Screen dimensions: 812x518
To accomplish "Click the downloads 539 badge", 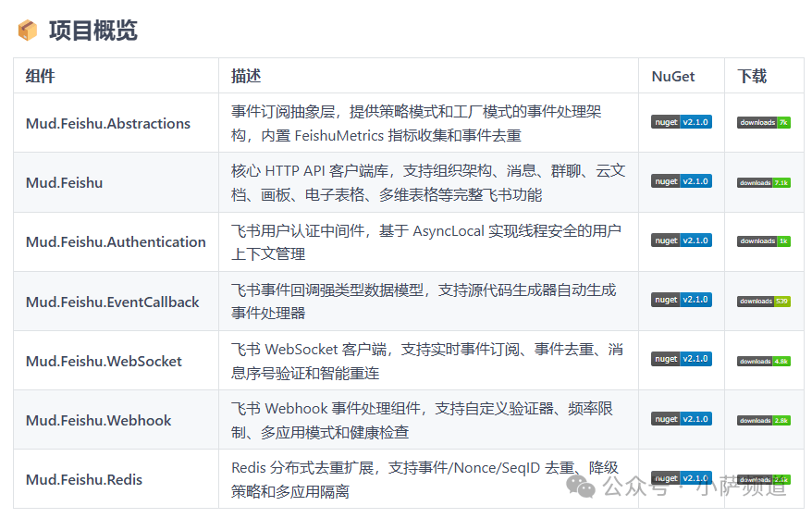I will point(764,301).
